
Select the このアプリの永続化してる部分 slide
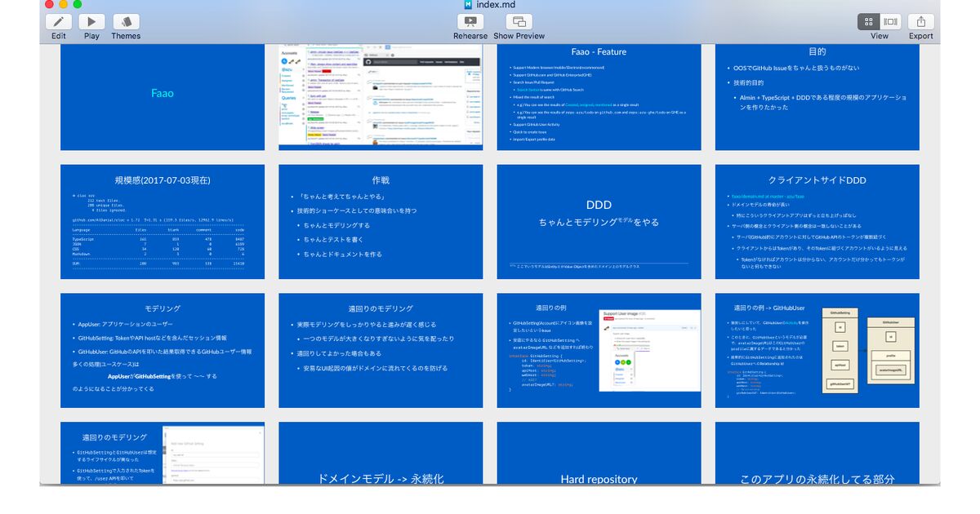(817, 453)
